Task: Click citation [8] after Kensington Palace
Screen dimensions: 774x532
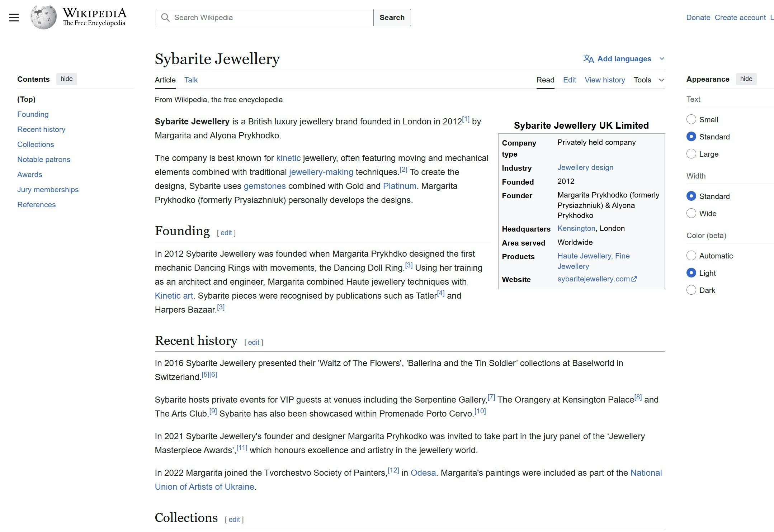Action: click(638, 397)
